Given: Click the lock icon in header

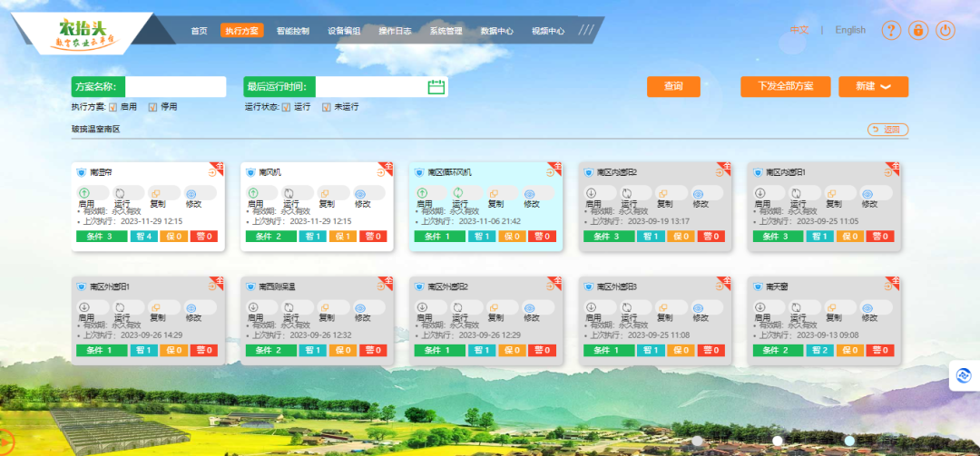Looking at the screenshot, I should (x=918, y=30).
